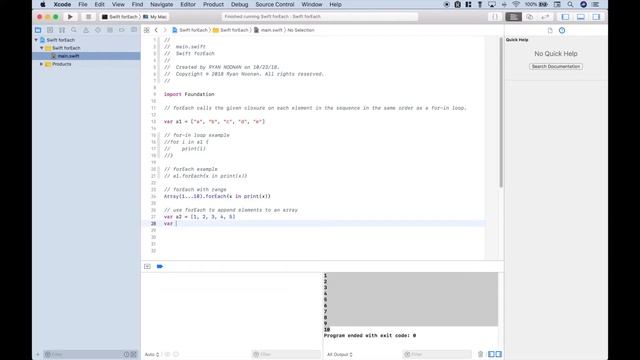This screenshot has width=640, height=360.
Task: Expand the Products folder
Action: click(42, 64)
